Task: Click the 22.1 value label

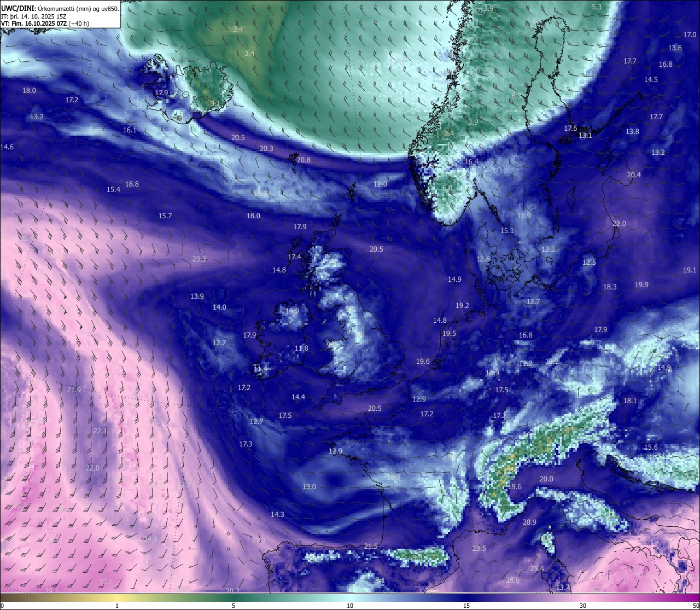Action: 100,431
